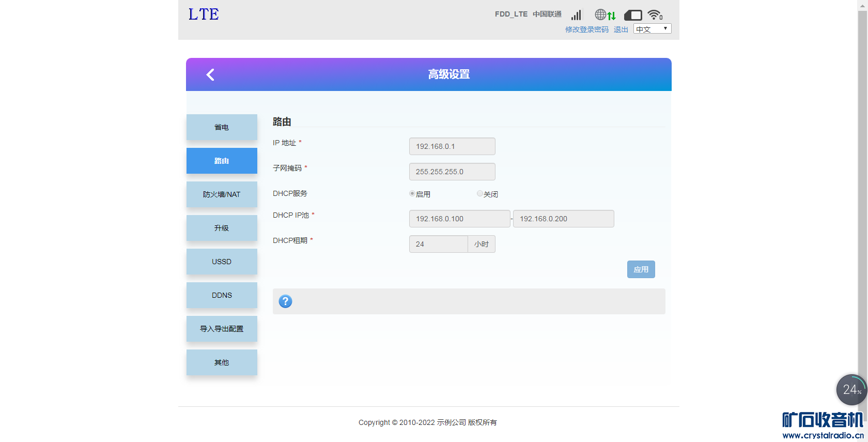Click the DHCP pool end address field
Image resolution: width=868 pixels, height=442 pixels.
(x=564, y=219)
